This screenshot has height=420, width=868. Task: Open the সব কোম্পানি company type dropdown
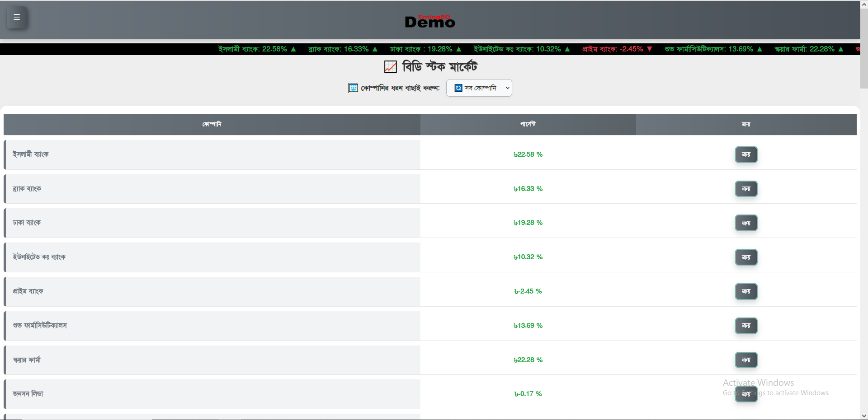(479, 88)
